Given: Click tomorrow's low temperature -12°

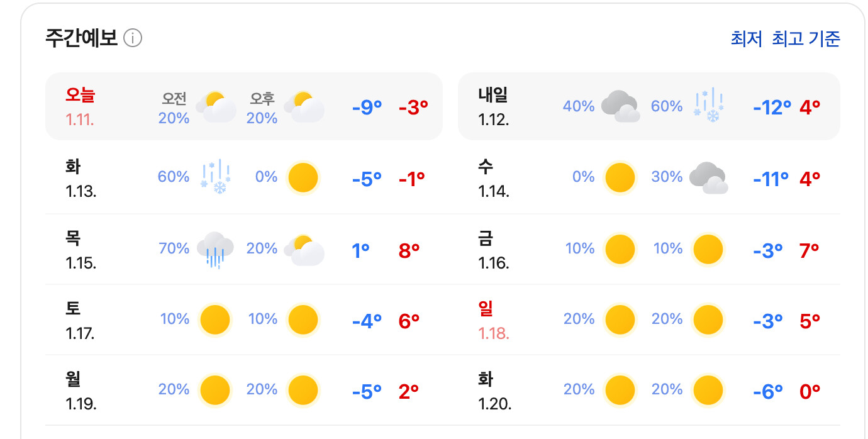Looking at the screenshot, I should 772,107.
